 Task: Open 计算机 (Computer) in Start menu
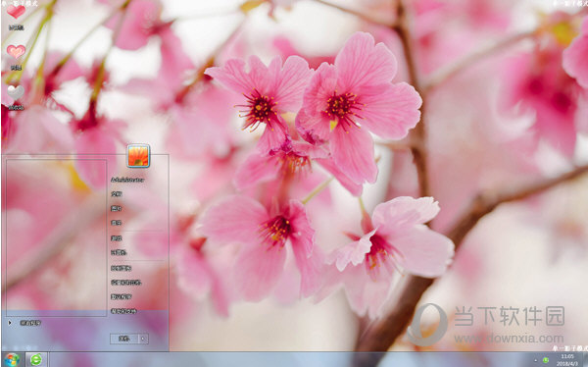119,253
